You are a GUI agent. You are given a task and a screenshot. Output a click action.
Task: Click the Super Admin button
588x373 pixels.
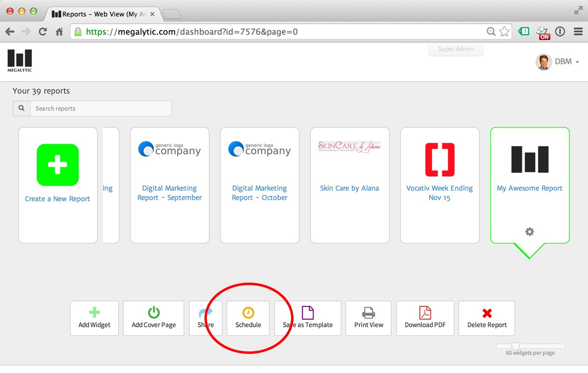456,49
